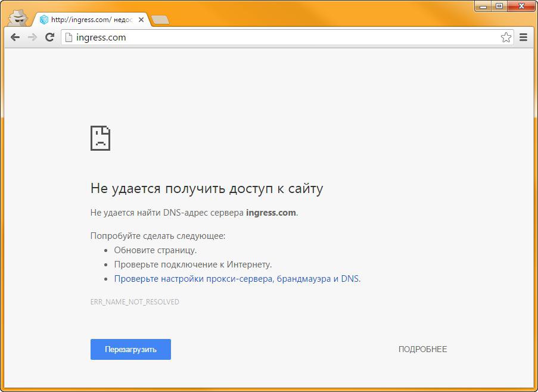Go back with the back arrow
Screen dimensions: 538x392
click(x=15, y=37)
